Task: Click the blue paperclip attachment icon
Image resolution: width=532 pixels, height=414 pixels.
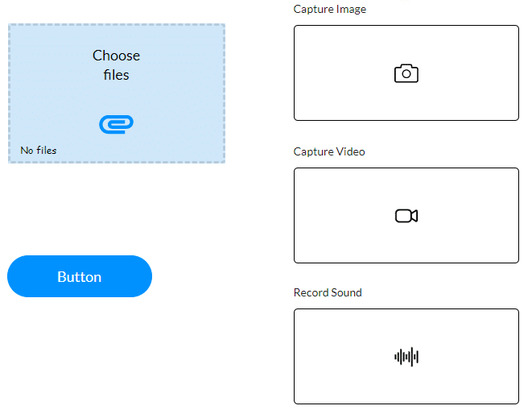Action: pos(116,124)
